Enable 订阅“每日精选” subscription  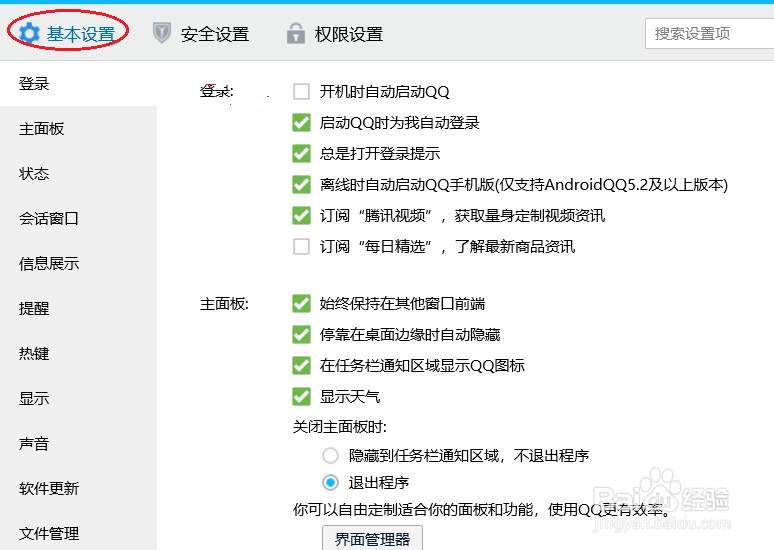pos(301,246)
